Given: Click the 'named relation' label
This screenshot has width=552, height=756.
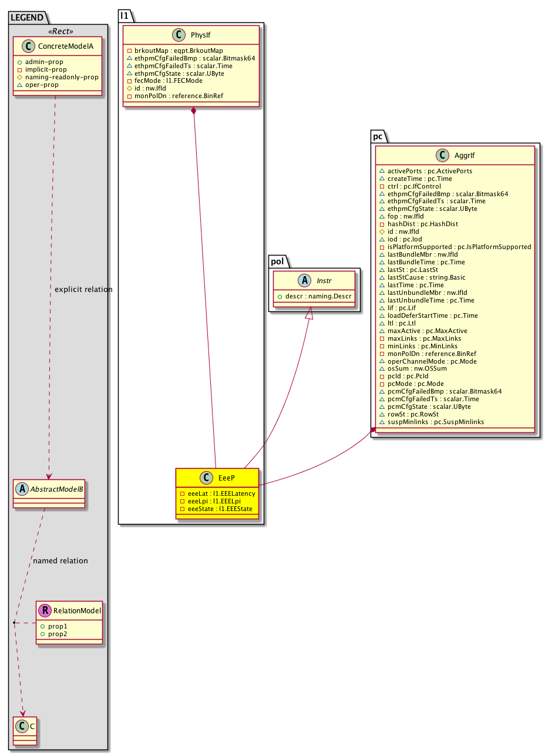Looking at the screenshot, I should [x=60, y=561].
